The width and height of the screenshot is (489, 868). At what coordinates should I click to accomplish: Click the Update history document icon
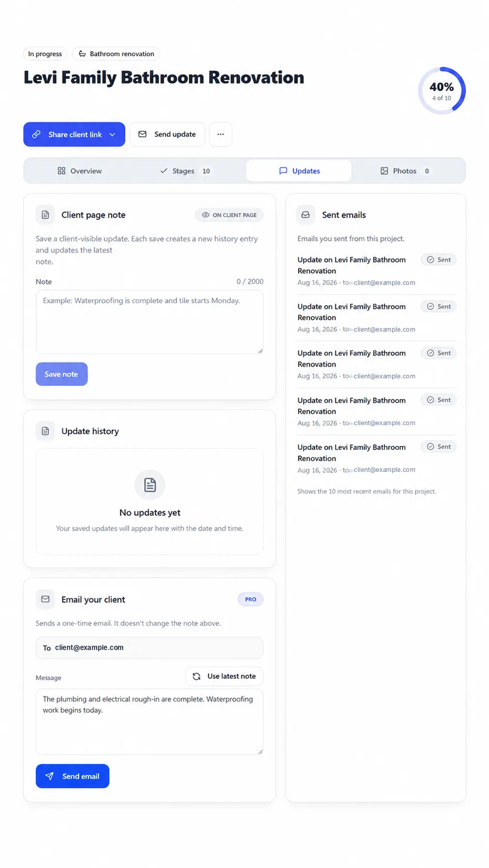(x=45, y=431)
